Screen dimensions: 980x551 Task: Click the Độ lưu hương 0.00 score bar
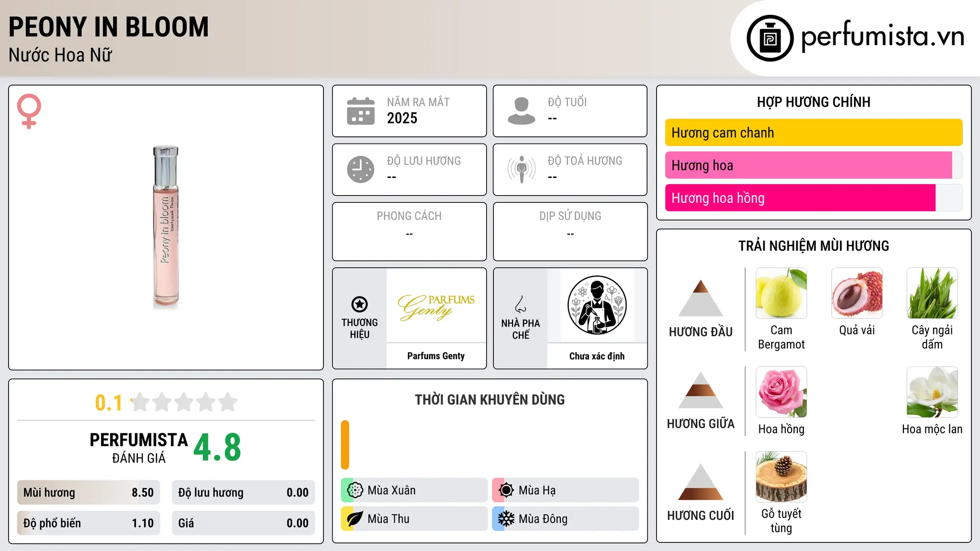click(244, 493)
